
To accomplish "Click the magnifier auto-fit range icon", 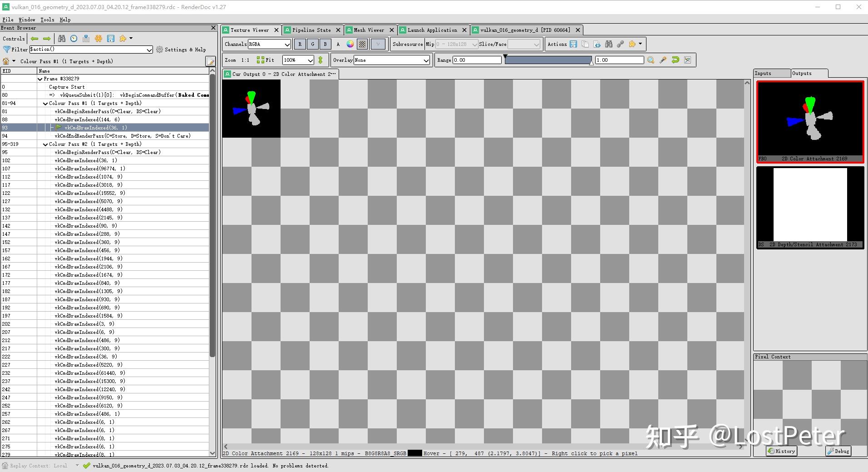I will 651,60.
